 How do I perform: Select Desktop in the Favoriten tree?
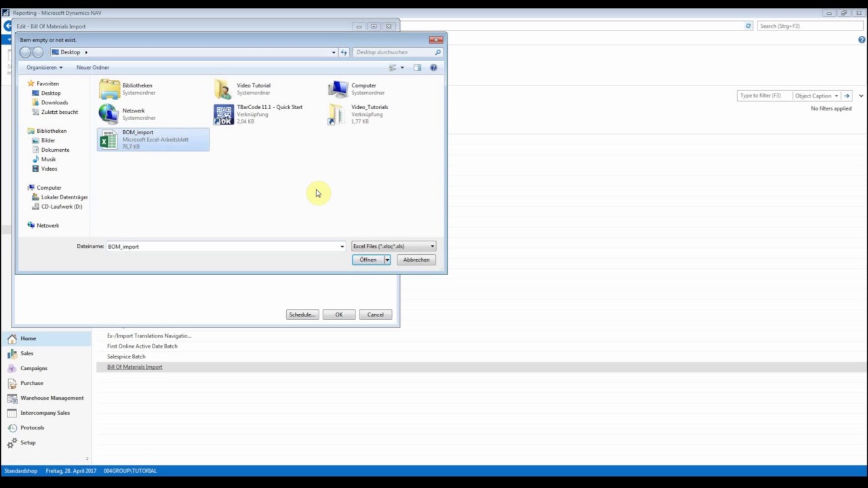(50, 93)
